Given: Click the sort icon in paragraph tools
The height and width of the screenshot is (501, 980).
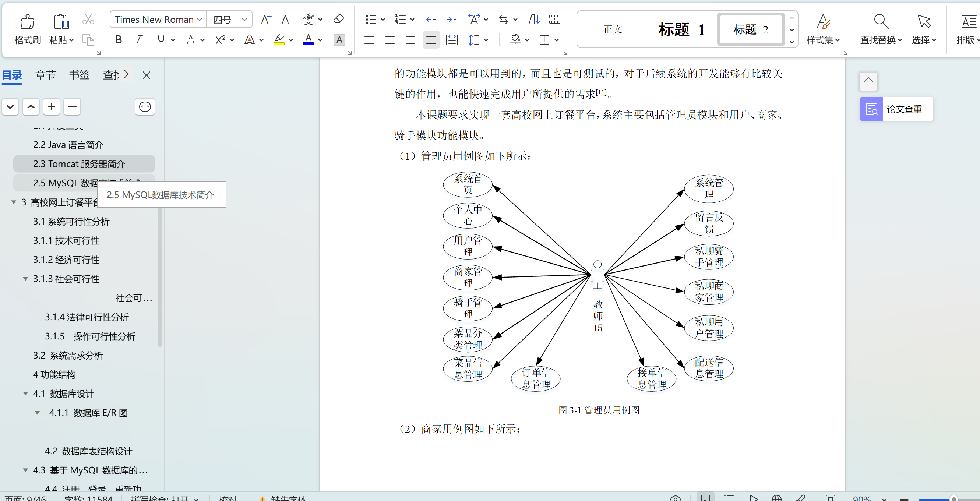Looking at the screenshot, I should coord(534,19).
